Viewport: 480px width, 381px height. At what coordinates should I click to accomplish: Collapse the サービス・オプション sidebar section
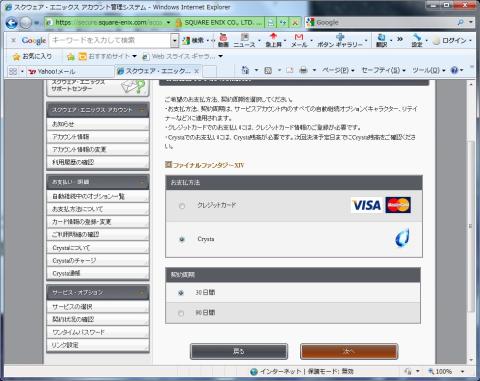142,292
